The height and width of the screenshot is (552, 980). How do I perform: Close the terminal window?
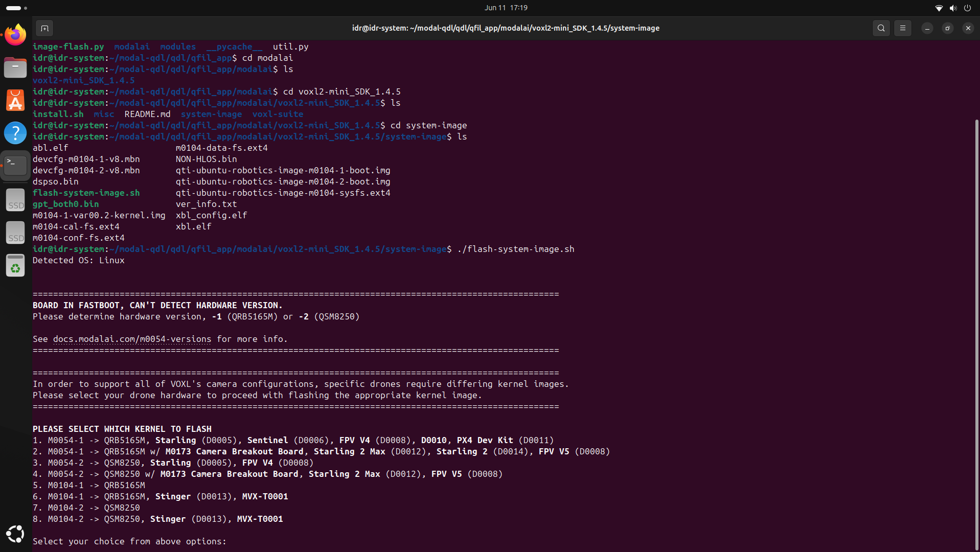pos(968,28)
